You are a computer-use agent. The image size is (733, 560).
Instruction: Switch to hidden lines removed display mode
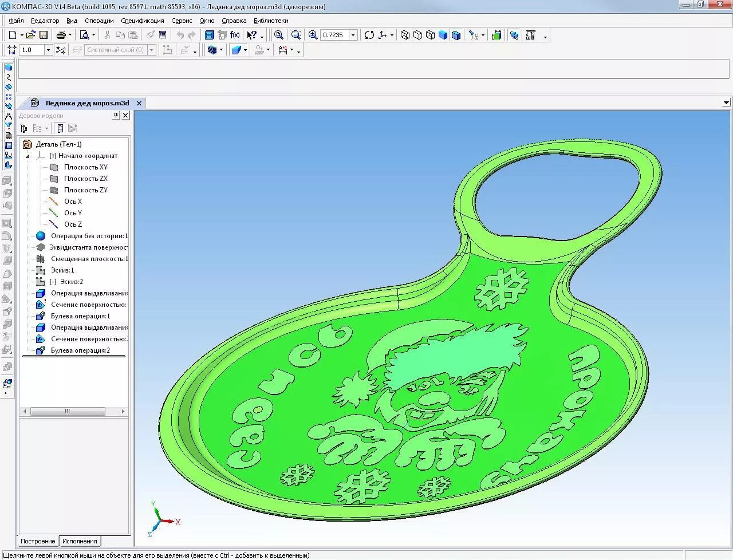pos(417,35)
